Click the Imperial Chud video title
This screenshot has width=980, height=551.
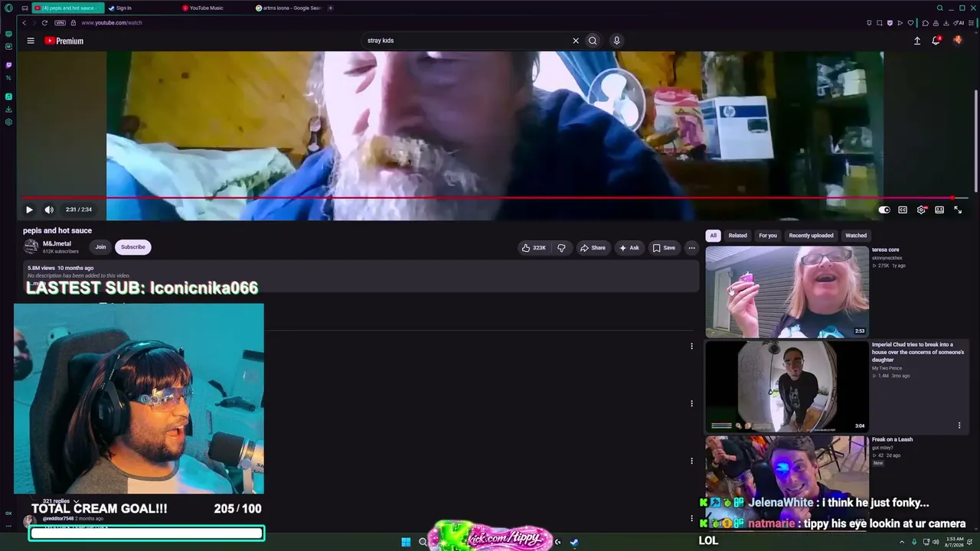point(918,352)
